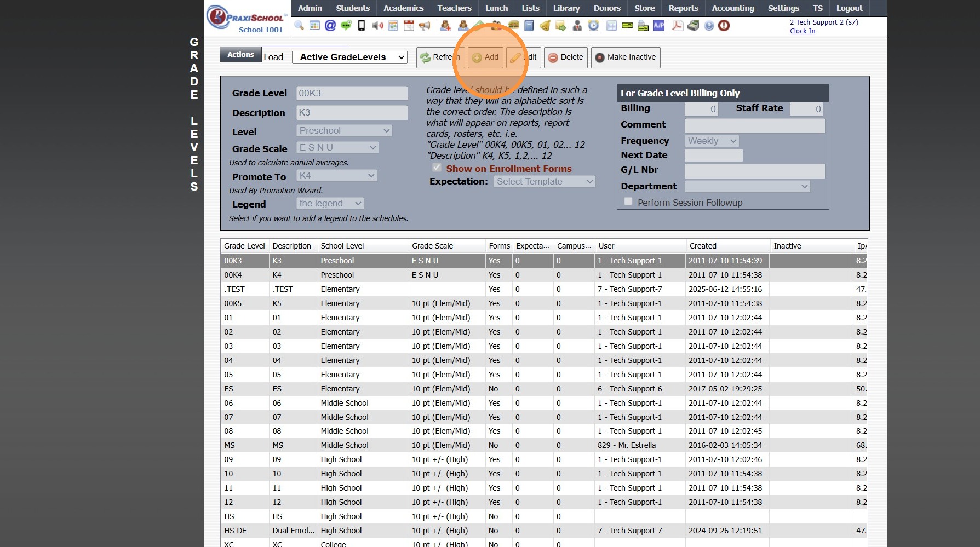Open the PDF document icon
This screenshot has height=547, width=980.
click(x=678, y=26)
